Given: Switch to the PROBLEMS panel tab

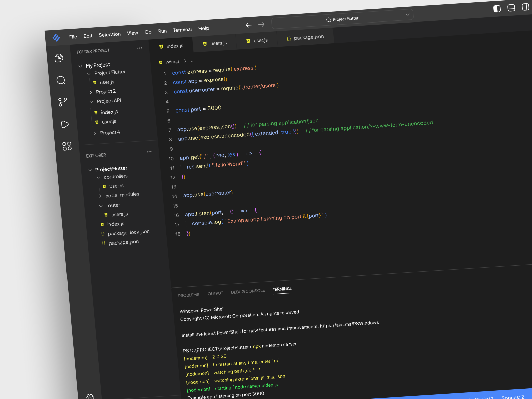Looking at the screenshot, I should click(x=189, y=295).
